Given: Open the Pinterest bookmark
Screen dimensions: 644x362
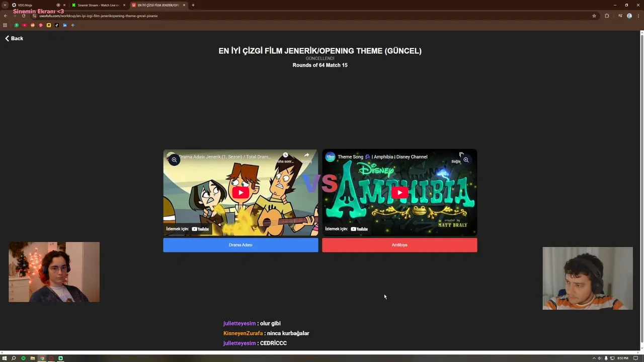Looking at the screenshot, I should tap(41, 25).
